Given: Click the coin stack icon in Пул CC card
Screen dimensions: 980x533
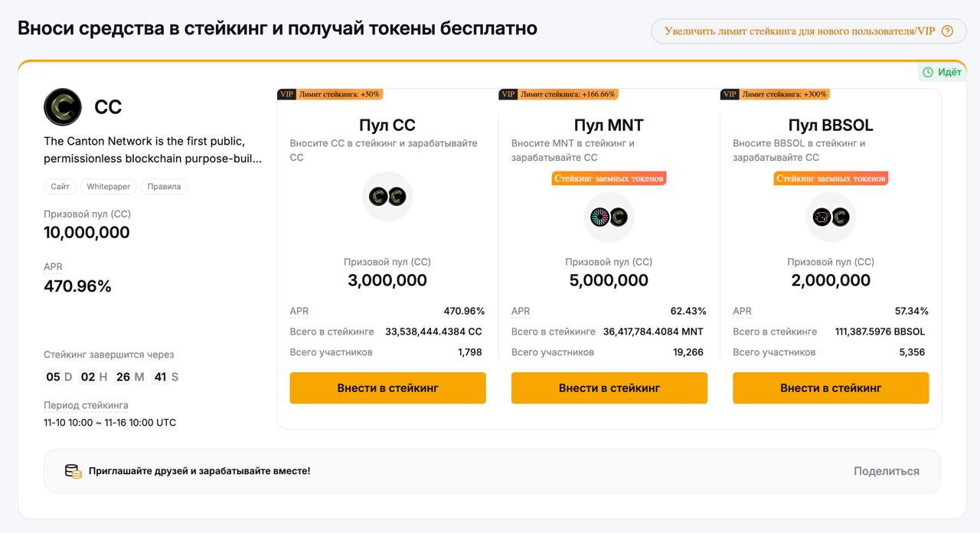Looking at the screenshot, I should [x=387, y=195].
